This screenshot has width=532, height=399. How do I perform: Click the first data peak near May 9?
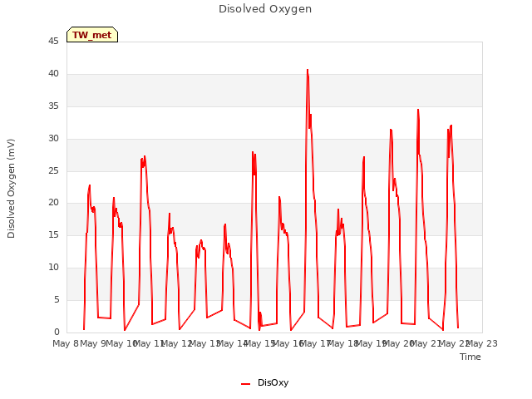pyautogui.click(x=90, y=185)
